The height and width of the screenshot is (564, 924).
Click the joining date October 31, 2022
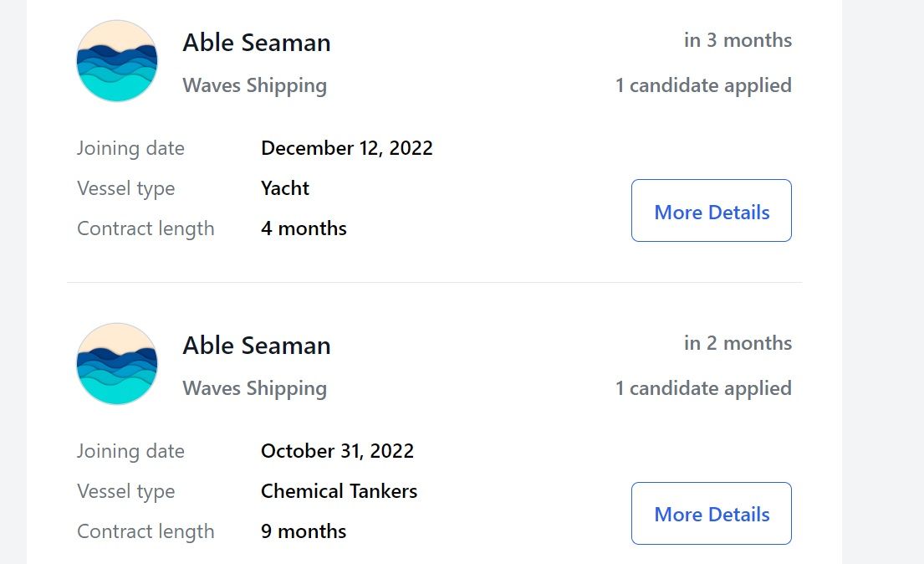point(337,451)
